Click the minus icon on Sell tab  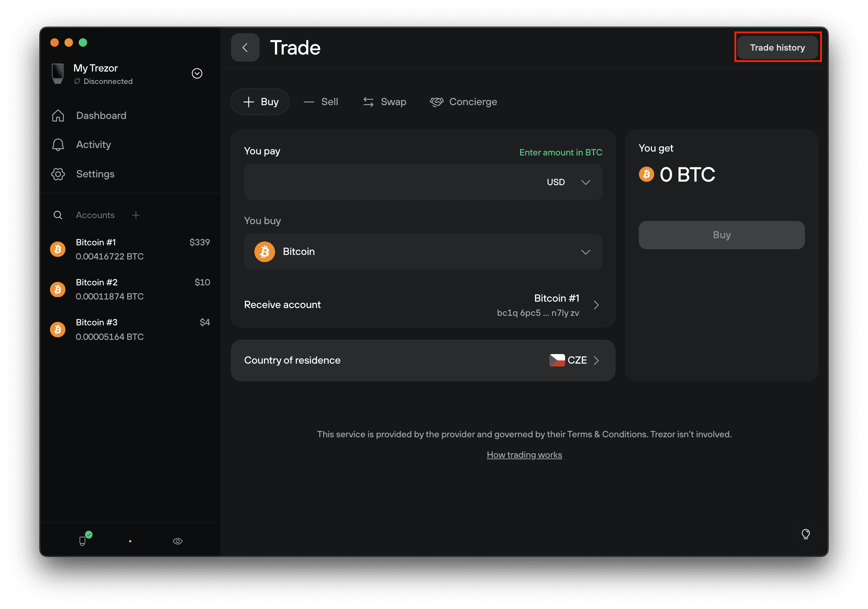point(309,102)
